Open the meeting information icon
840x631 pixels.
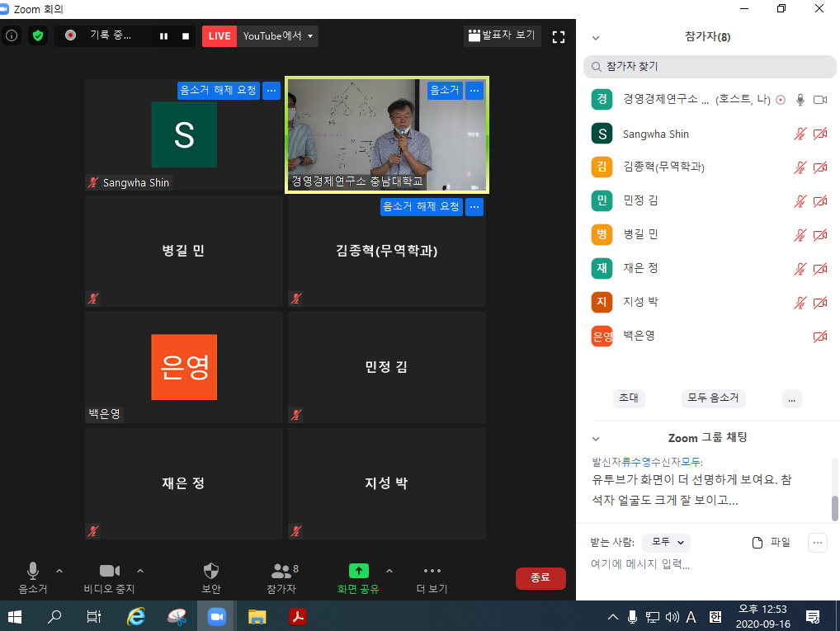click(x=12, y=35)
